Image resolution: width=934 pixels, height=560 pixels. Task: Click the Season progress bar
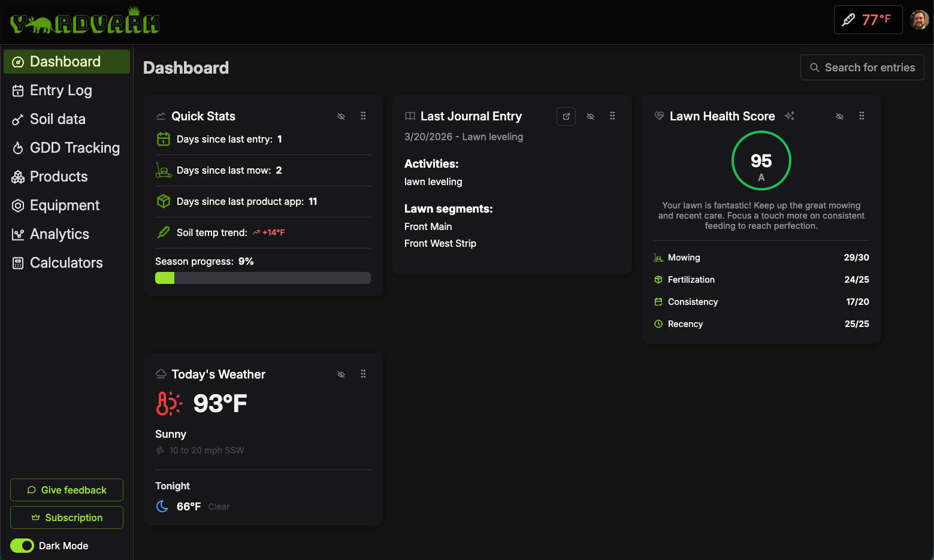tap(262, 277)
